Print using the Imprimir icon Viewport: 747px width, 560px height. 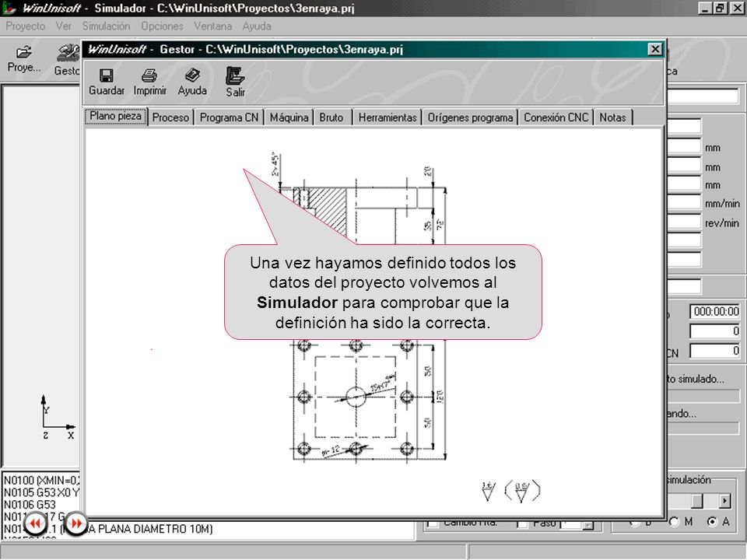[x=149, y=82]
